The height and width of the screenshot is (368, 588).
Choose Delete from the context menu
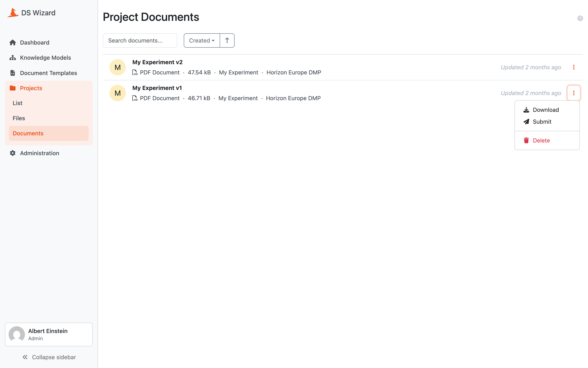click(x=547, y=140)
